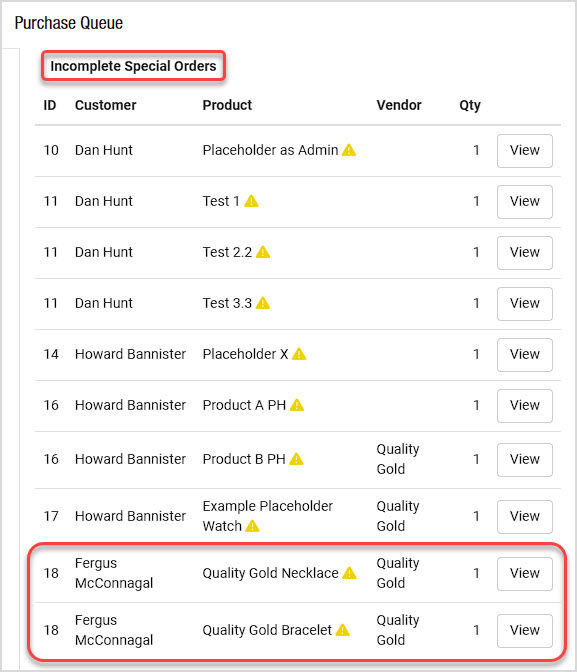Screen dimensions: 577x672
Task: Click warning icon next to Placeholder X
Action: tap(299, 354)
